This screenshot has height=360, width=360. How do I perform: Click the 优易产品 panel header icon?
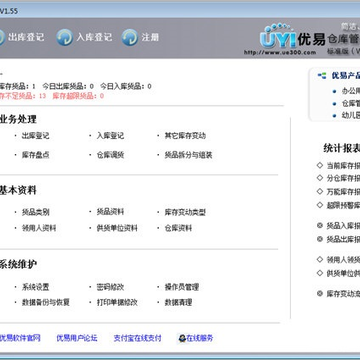(322, 76)
